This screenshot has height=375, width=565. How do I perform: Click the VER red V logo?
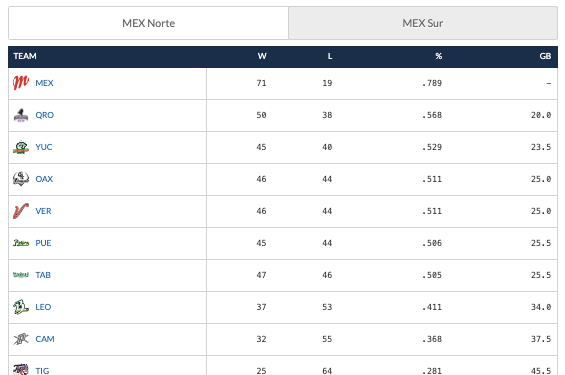pyautogui.click(x=21, y=211)
